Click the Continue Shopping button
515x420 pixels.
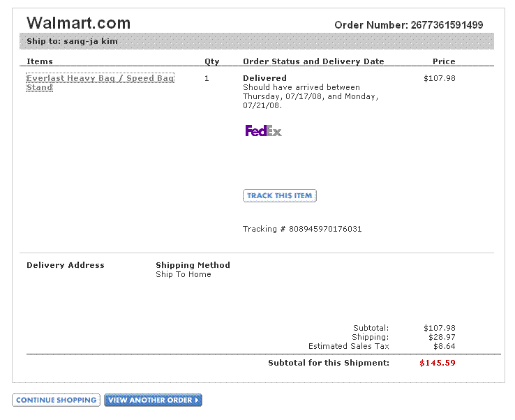56,400
